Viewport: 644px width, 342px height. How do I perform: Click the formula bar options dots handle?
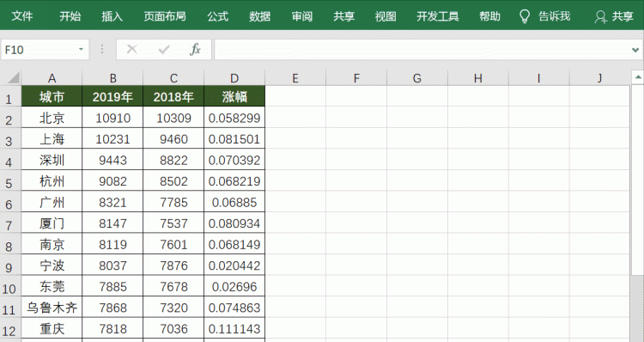(x=102, y=50)
